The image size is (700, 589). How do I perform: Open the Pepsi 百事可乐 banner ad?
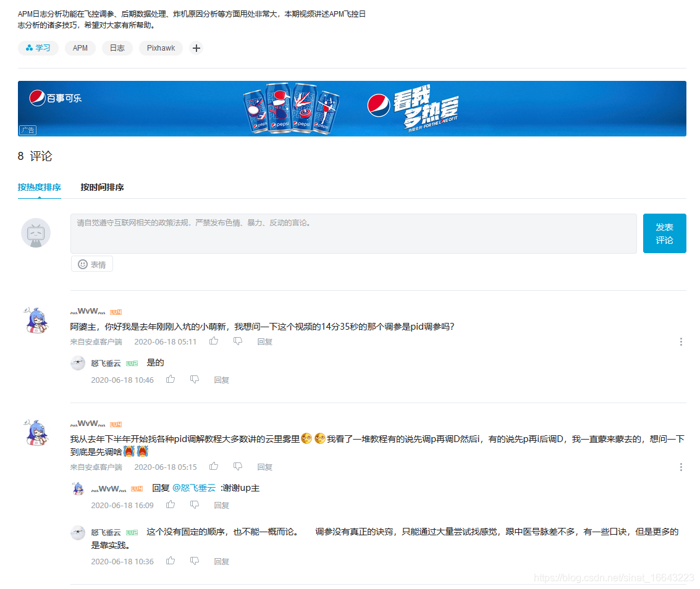pyautogui.click(x=352, y=109)
